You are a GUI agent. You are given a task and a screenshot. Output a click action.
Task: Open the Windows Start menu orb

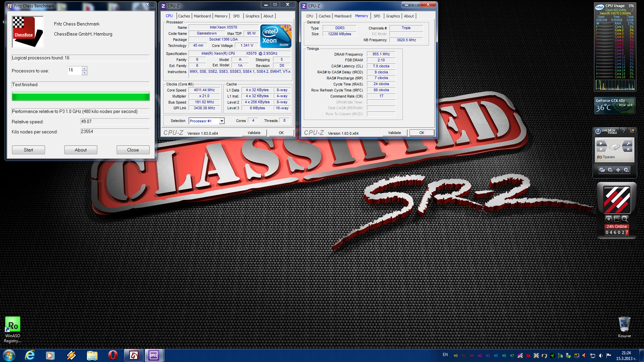point(9,355)
